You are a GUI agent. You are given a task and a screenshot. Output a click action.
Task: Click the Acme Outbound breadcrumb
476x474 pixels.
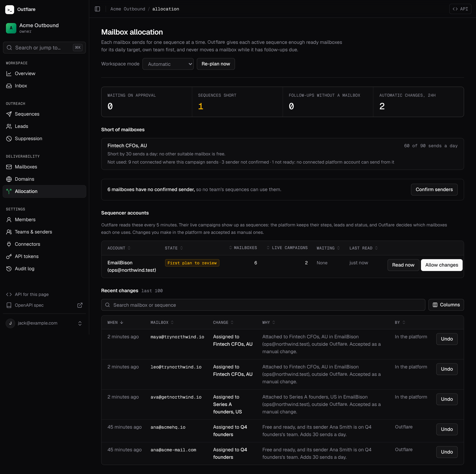[x=128, y=9]
